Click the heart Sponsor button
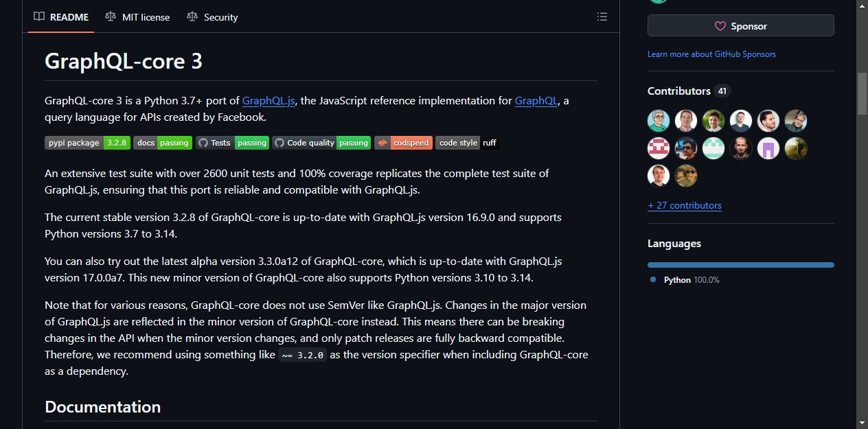Image resolution: width=868 pixels, height=429 pixels. coord(740,26)
